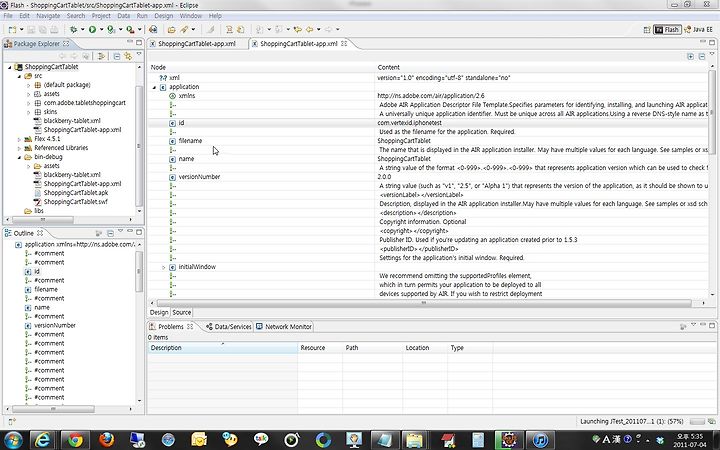720x450 pixels.
Task: Switch to first ShoppingCartTablet-app.xml editor tab
Action: tap(197, 44)
